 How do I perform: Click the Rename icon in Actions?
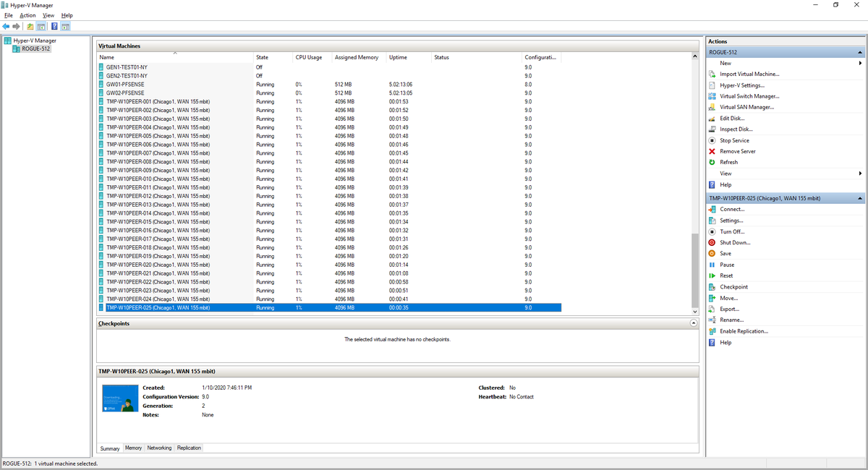click(712, 320)
